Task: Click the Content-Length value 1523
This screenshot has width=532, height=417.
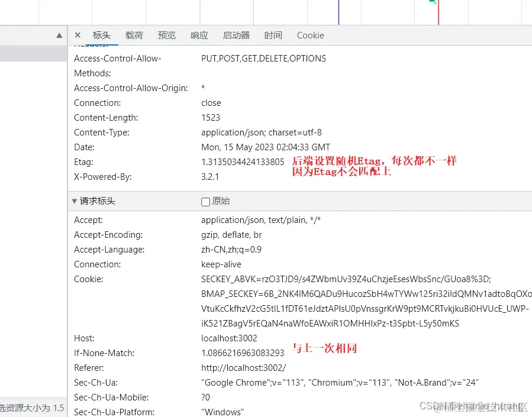Action: pyautogui.click(x=211, y=117)
